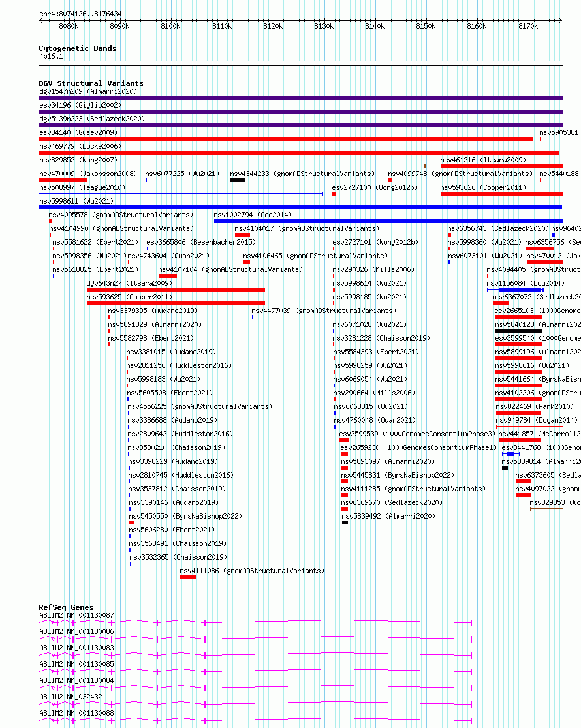Viewport: 581px width, 728px height.
Task: Click the nsv5581622 (Ebert2021) label
Action: (96, 242)
